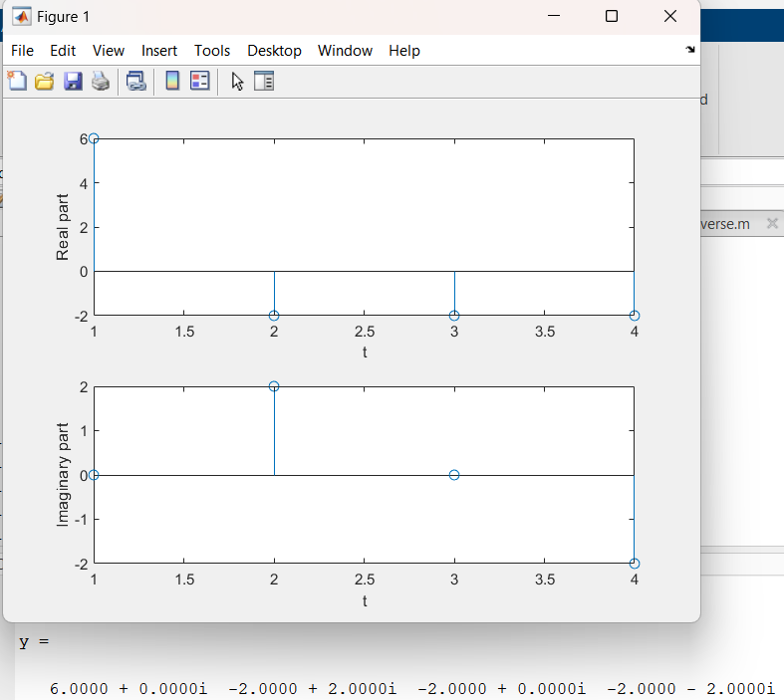This screenshot has height=700, width=784.
Task: Open the Edit menu
Action: point(63,51)
